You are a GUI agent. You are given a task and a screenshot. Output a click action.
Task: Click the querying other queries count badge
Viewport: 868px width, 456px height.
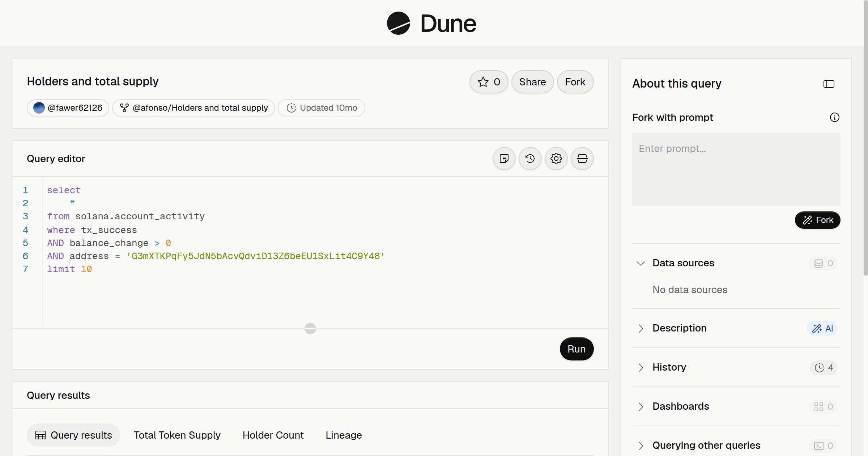pos(823,446)
